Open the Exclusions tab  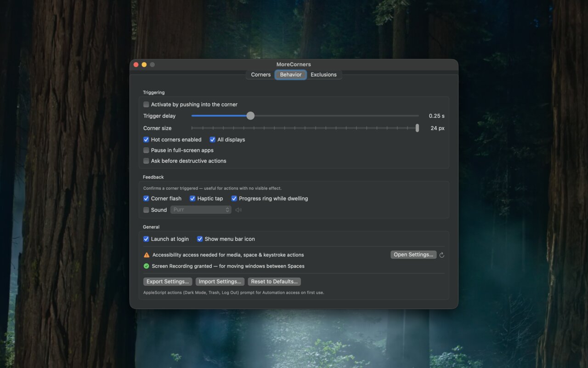tap(323, 75)
